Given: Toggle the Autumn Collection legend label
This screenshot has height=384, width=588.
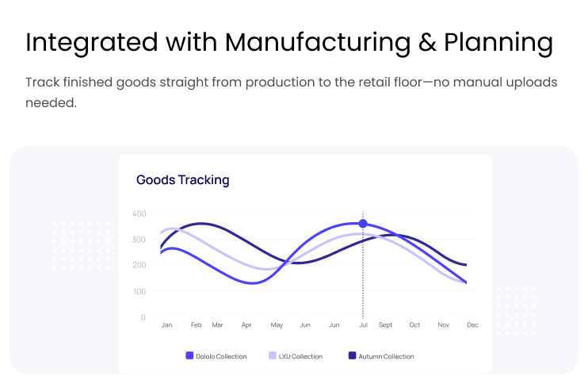Looking at the screenshot, I should pyautogui.click(x=386, y=357).
